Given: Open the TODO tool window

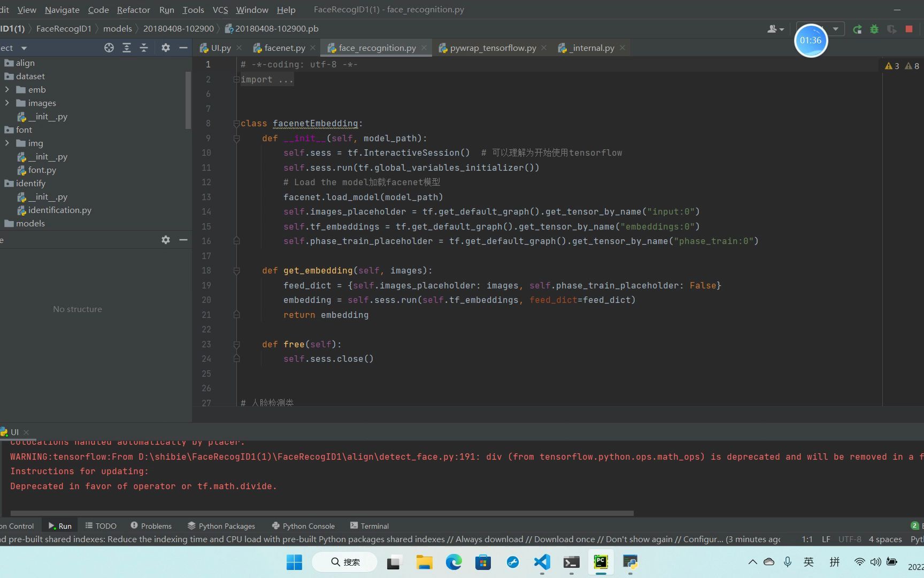Looking at the screenshot, I should pos(101,526).
